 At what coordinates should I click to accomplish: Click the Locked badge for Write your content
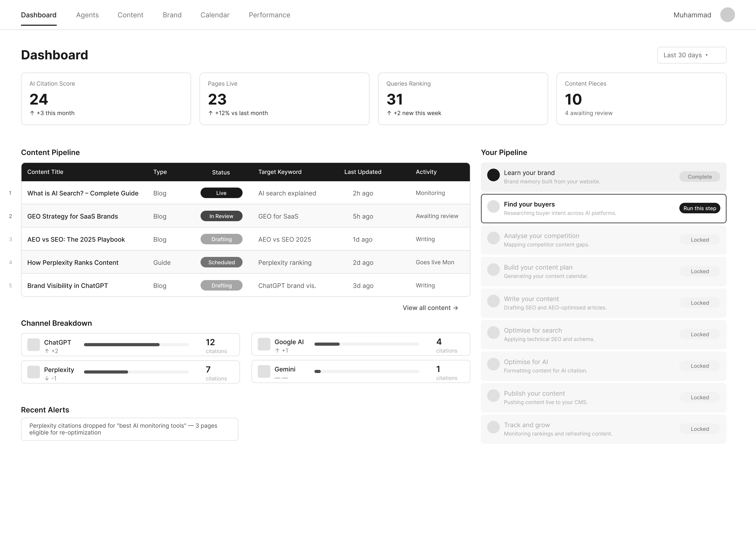pos(699,302)
